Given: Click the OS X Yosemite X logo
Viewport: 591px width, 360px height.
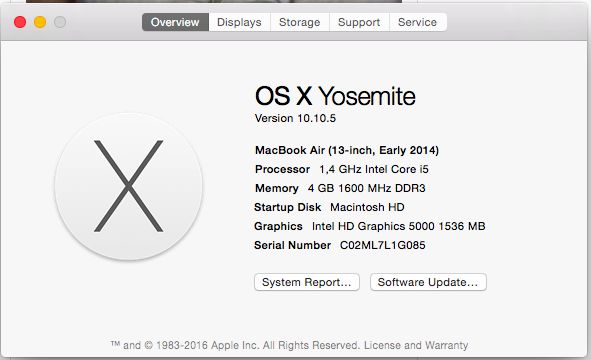Looking at the screenshot, I should point(129,186).
